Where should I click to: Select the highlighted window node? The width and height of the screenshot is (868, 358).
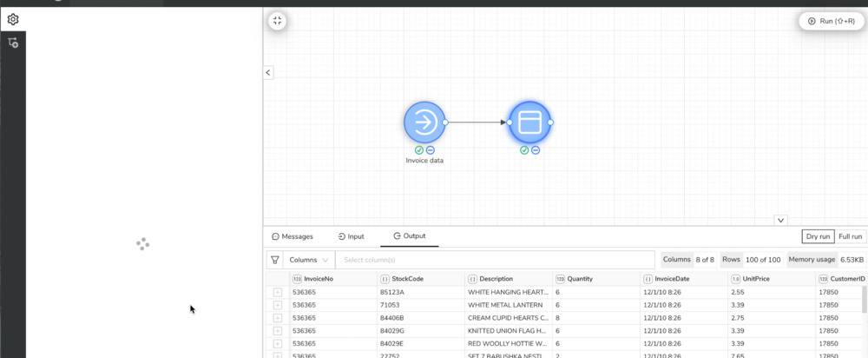click(529, 123)
